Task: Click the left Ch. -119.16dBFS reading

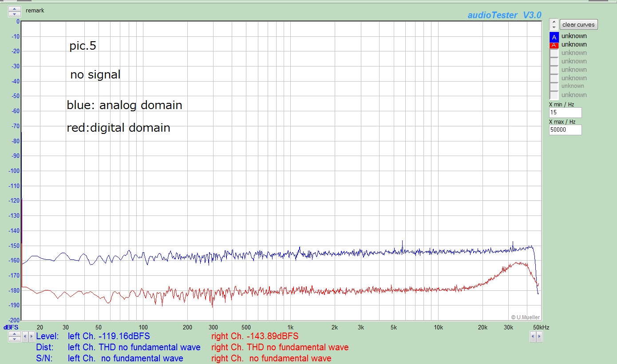Action: click(x=109, y=337)
